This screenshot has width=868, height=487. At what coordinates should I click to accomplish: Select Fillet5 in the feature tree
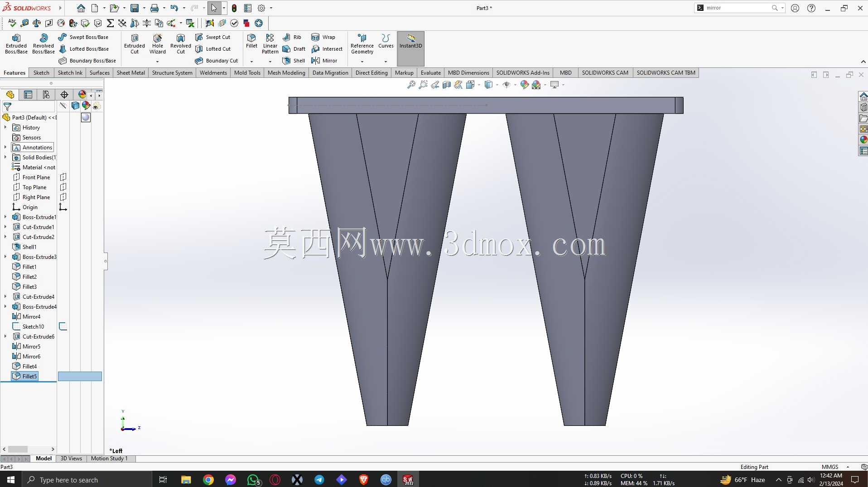(x=25, y=376)
